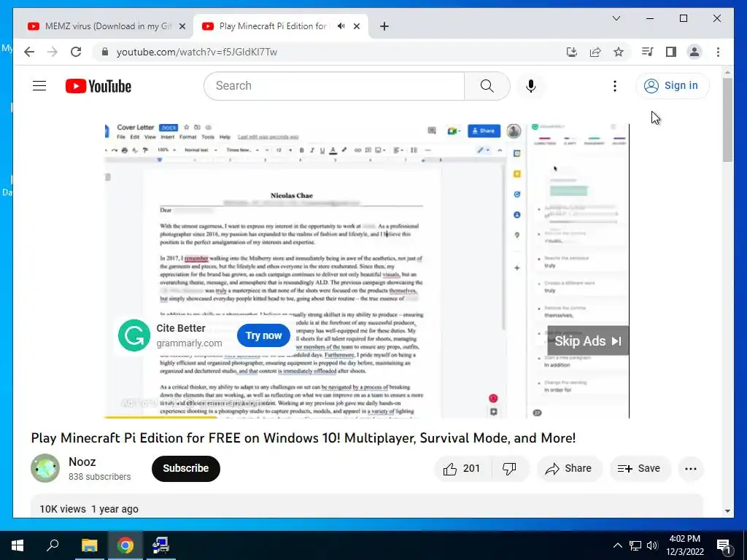Click video title text
Viewport: 747px width, 560px height.
tap(303, 438)
